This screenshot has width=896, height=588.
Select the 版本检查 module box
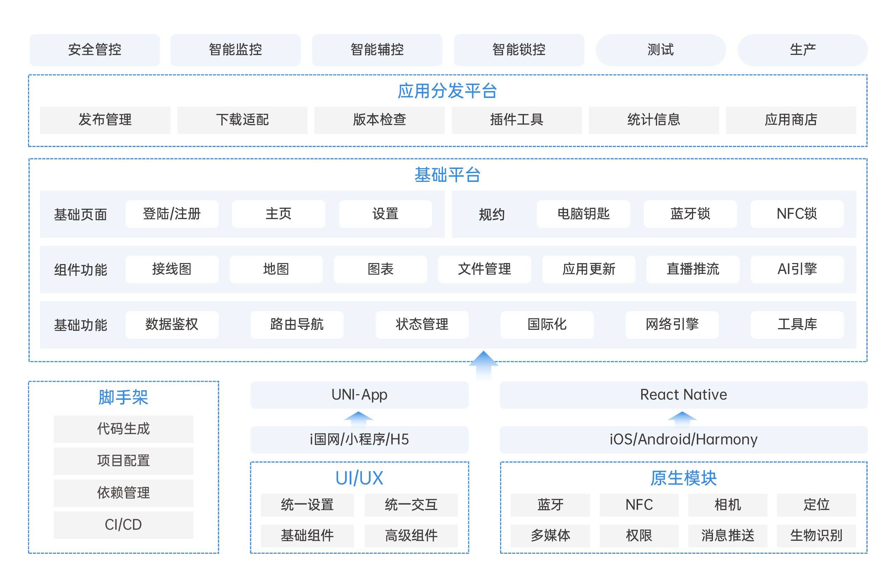(379, 120)
